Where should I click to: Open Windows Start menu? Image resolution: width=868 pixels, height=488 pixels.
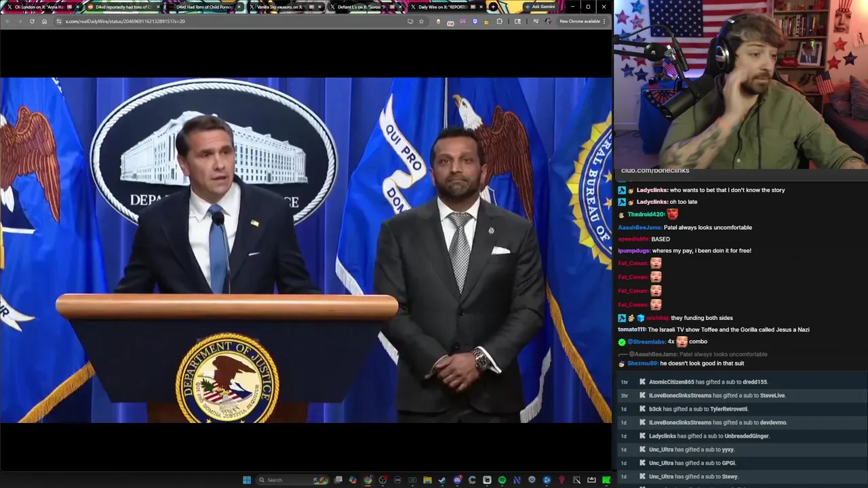(x=247, y=480)
